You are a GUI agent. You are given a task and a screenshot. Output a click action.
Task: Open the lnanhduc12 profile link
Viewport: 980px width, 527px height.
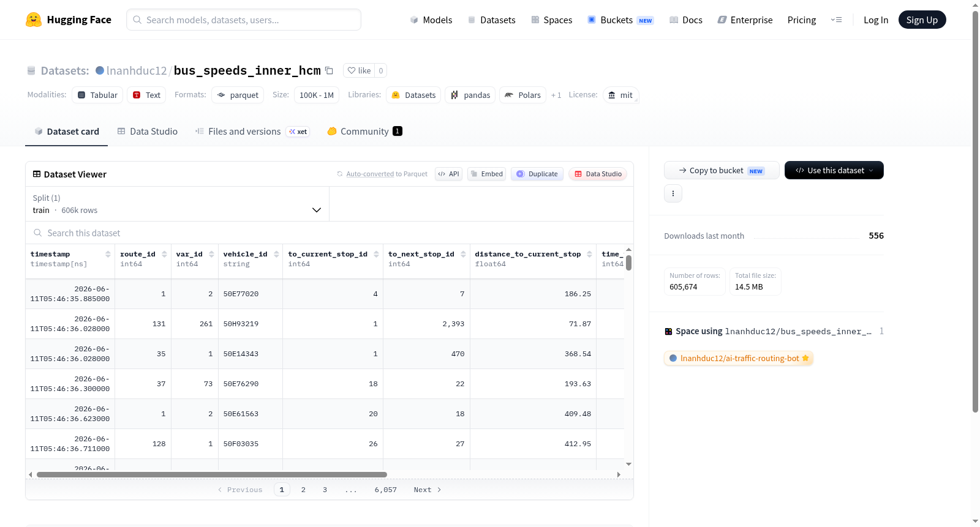pos(137,70)
